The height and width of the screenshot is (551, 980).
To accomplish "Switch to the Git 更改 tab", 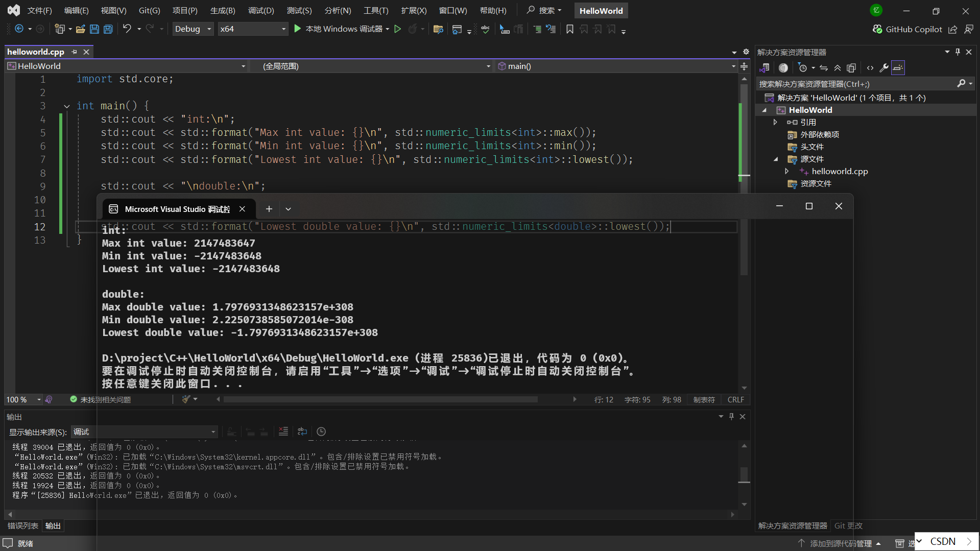I will pos(848,526).
